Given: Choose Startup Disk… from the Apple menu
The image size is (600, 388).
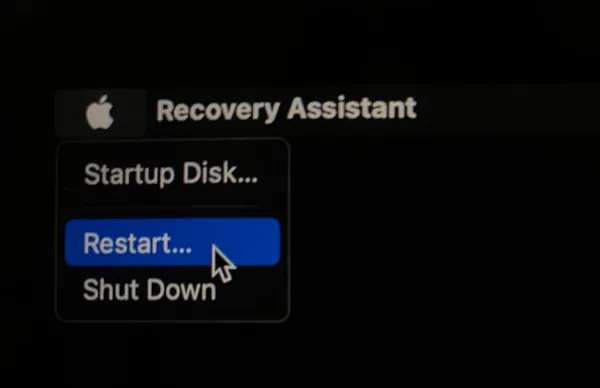Looking at the screenshot, I should pos(171,174).
